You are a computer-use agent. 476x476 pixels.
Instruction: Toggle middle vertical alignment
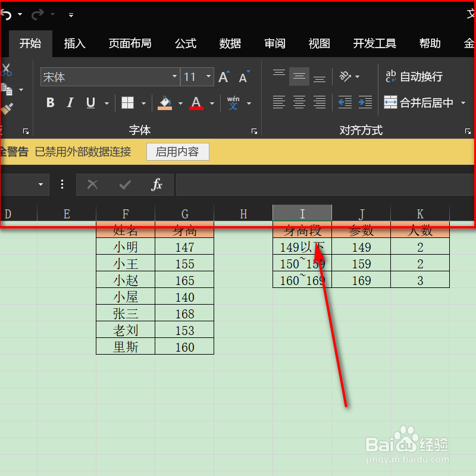(x=299, y=76)
